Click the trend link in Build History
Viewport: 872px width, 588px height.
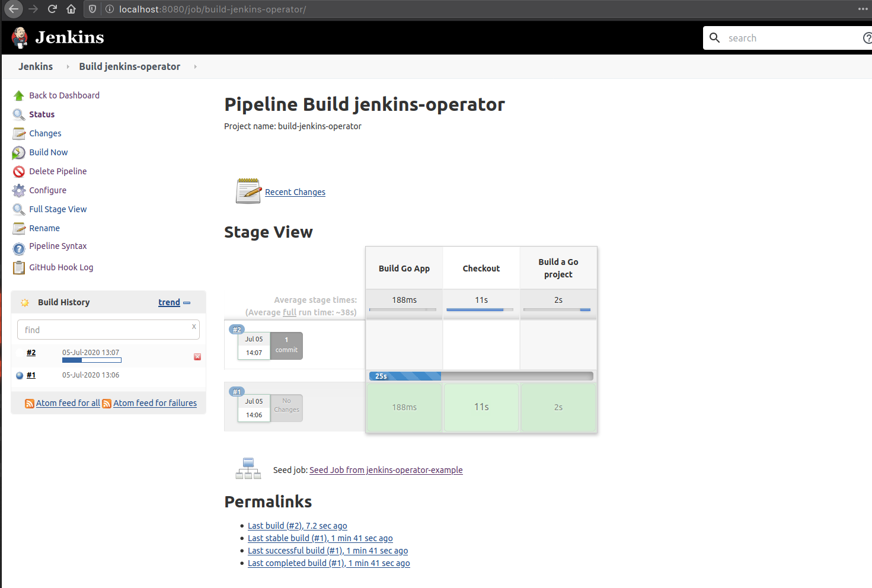click(x=169, y=302)
